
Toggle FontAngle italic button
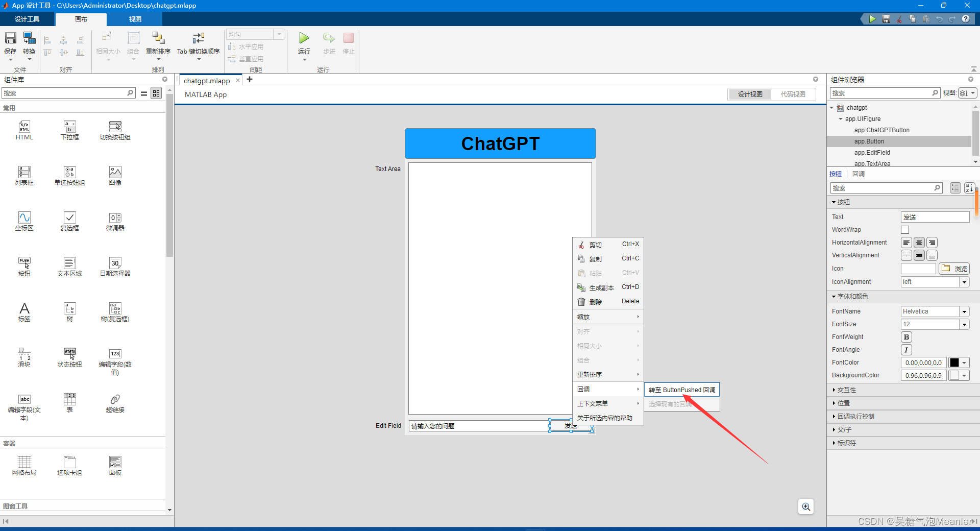pos(906,350)
